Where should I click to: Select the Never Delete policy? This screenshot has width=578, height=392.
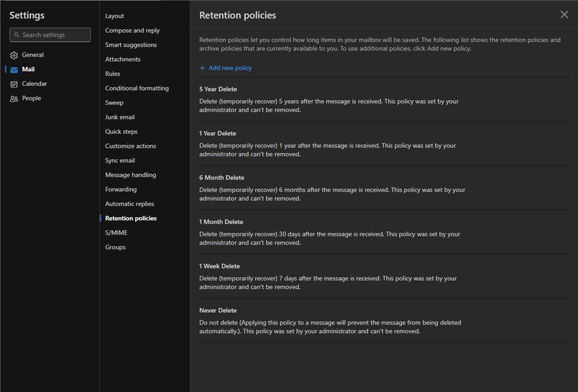click(x=218, y=310)
